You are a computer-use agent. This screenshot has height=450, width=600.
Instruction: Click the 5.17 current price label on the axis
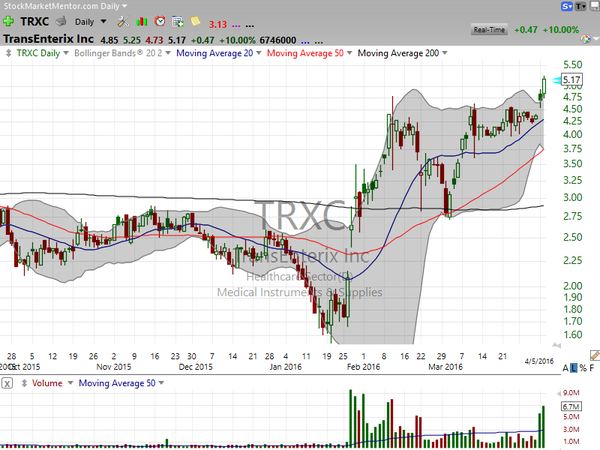(572, 80)
